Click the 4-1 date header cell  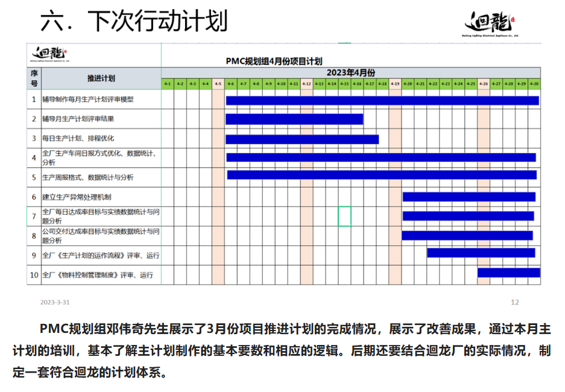coord(168,84)
